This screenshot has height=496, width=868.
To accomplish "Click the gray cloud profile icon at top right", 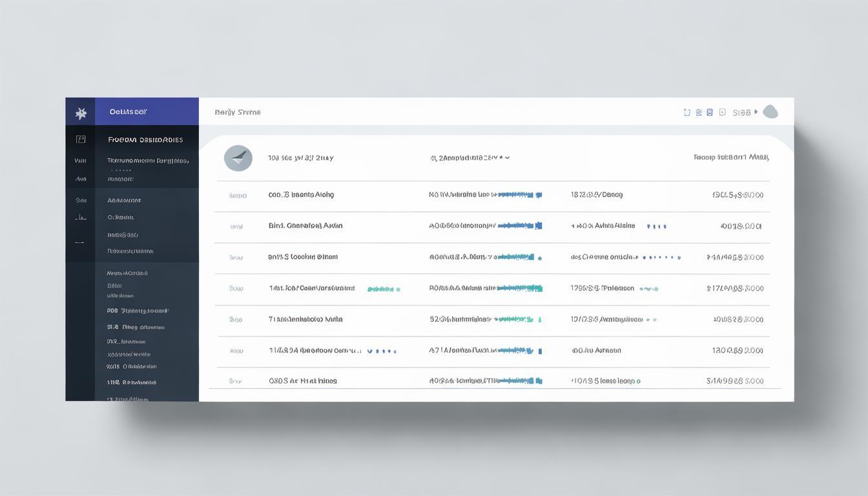I will [x=770, y=112].
